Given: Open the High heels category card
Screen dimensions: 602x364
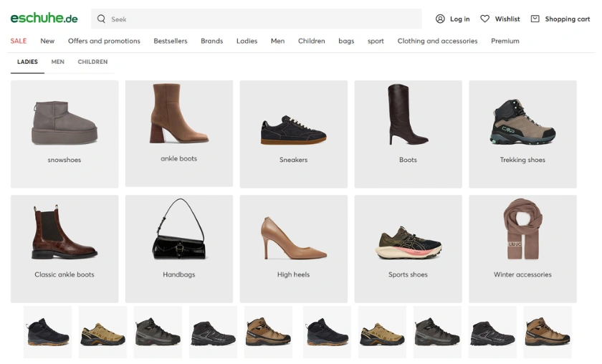Looking at the screenshot, I should point(294,249).
